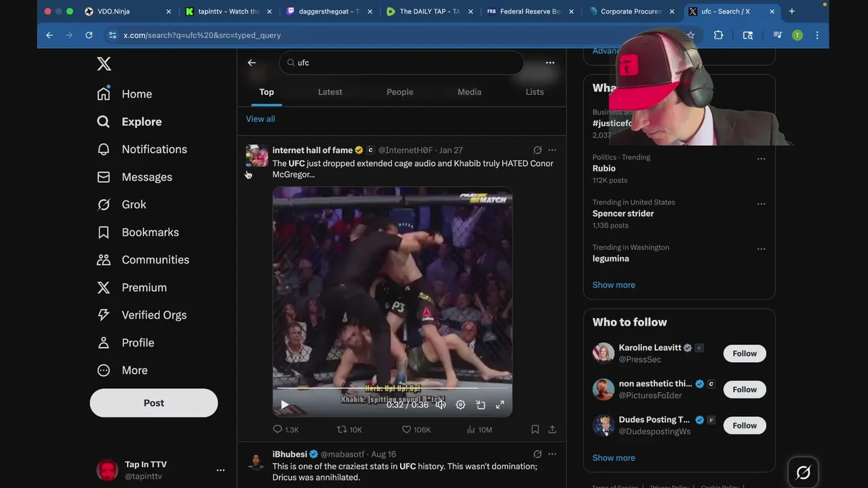This screenshot has height=488, width=868.
Task: Open Bookmarks in sidebar
Action: pos(138,232)
